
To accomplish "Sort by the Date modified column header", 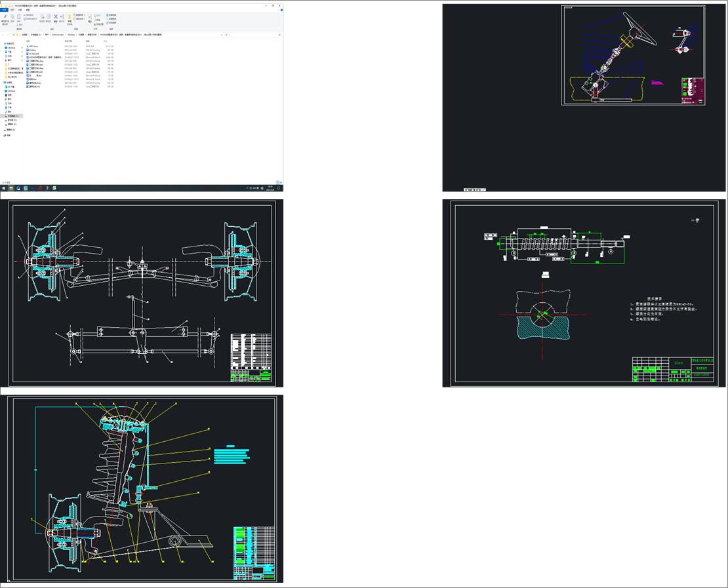I will pos(68,41).
